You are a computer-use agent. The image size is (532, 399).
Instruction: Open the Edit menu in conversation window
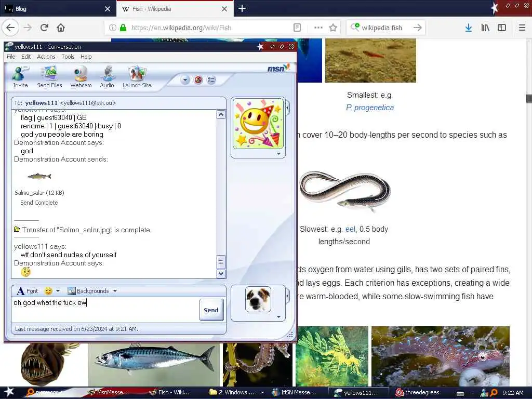(26, 57)
